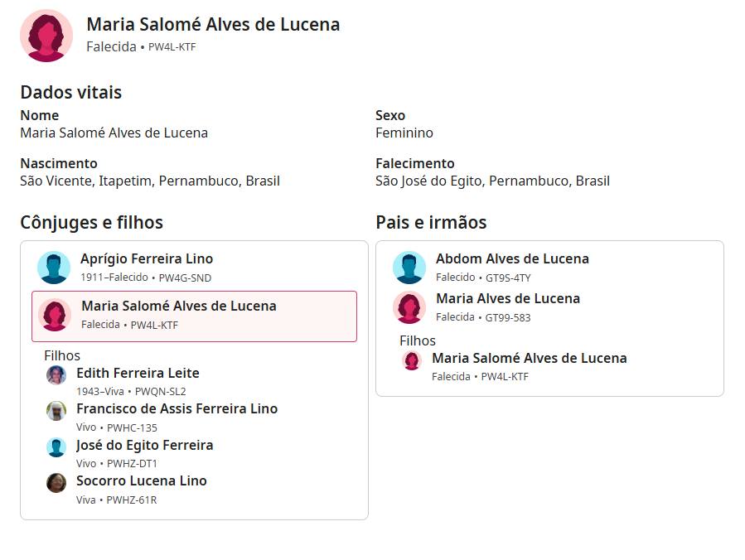This screenshot has width=745, height=560.
Task: Open Socorro Lucena Lino's name link
Action: point(141,480)
